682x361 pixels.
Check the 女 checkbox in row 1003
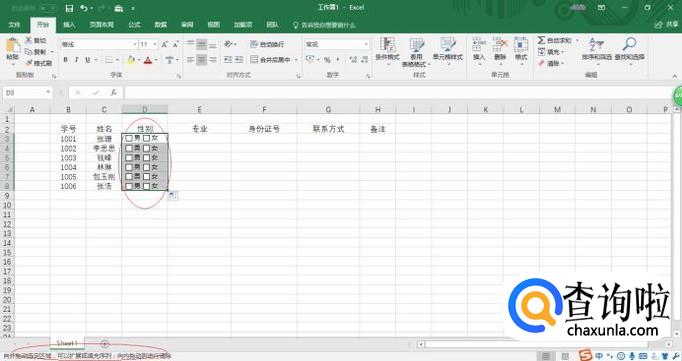147,158
